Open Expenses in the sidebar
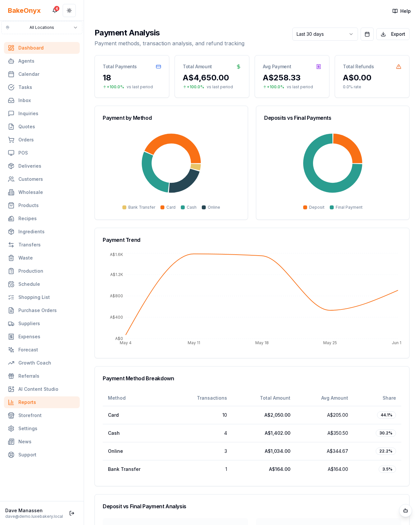 coord(42,337)
